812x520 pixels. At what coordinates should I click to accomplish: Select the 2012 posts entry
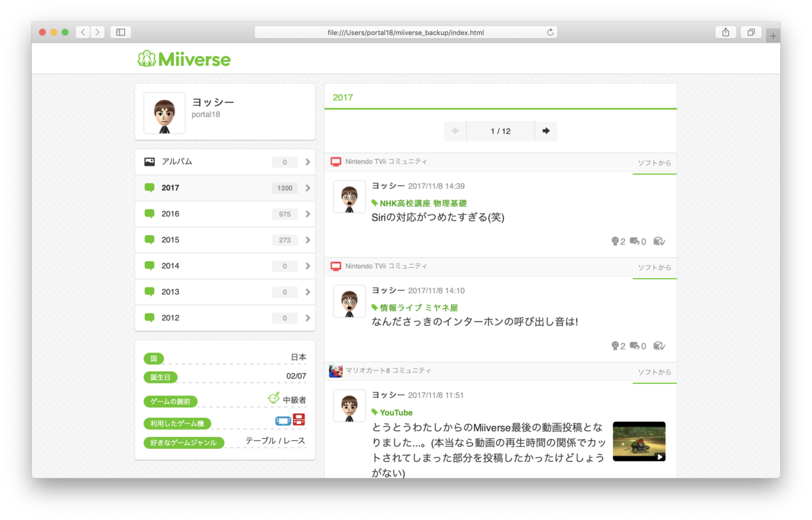225,318
